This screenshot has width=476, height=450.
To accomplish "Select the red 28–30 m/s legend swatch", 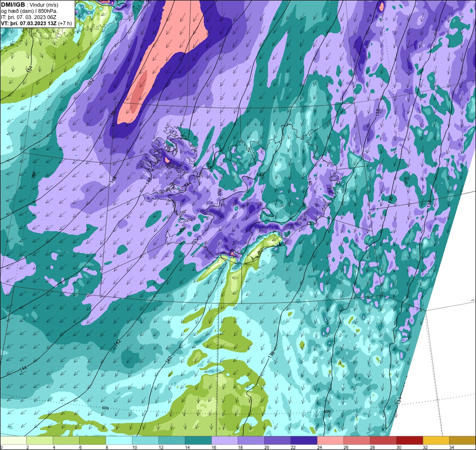I will 383,440.
